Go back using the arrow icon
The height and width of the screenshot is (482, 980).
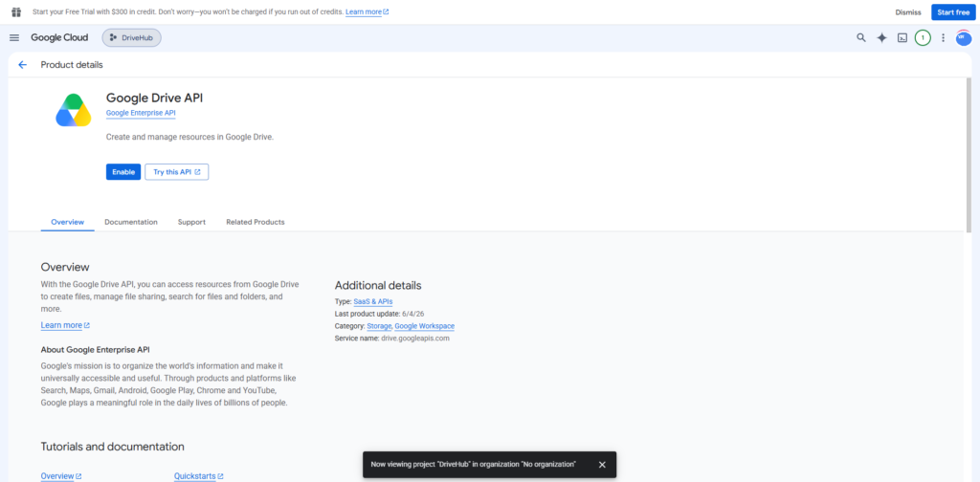pos(23,65)
